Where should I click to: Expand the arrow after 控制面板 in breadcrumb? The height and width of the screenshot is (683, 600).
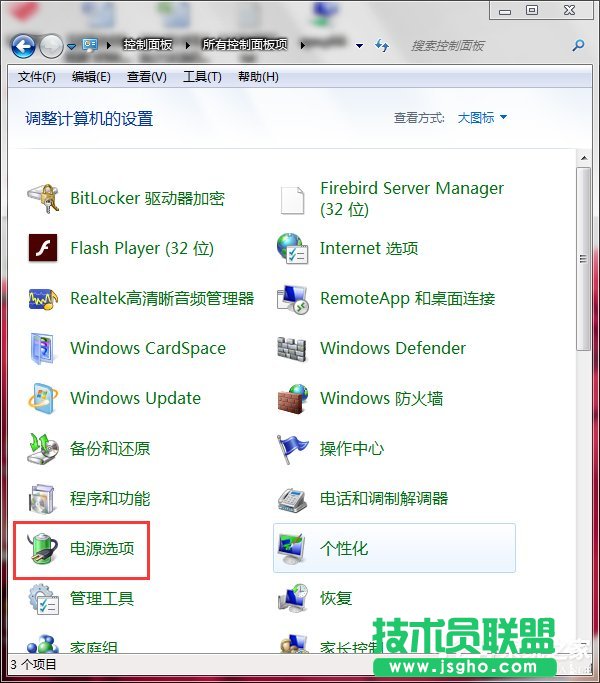point(189,46)
